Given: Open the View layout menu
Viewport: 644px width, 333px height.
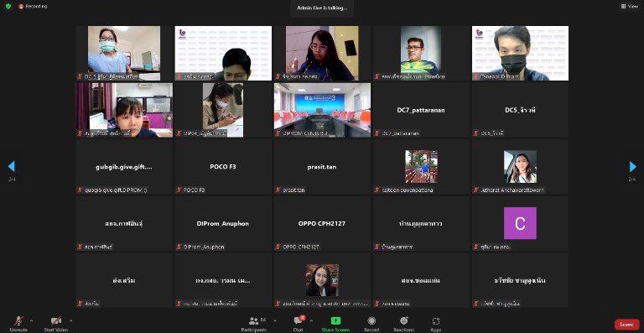Looking at the screenshot, I should (x=630, y=6).
